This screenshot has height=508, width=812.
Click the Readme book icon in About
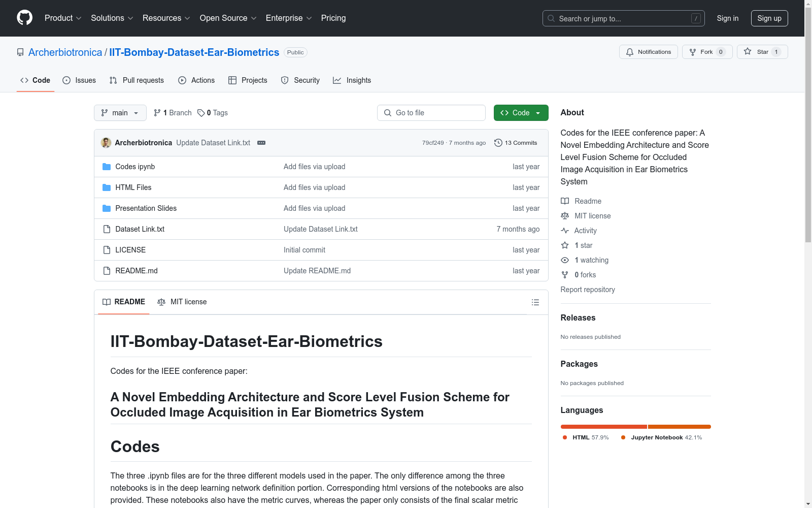565,201
